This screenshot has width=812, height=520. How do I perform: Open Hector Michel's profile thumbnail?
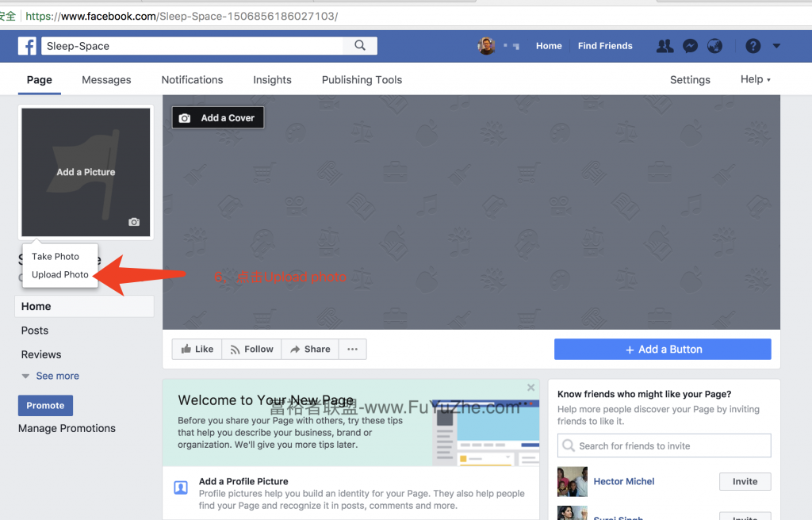tap(573, 482)
